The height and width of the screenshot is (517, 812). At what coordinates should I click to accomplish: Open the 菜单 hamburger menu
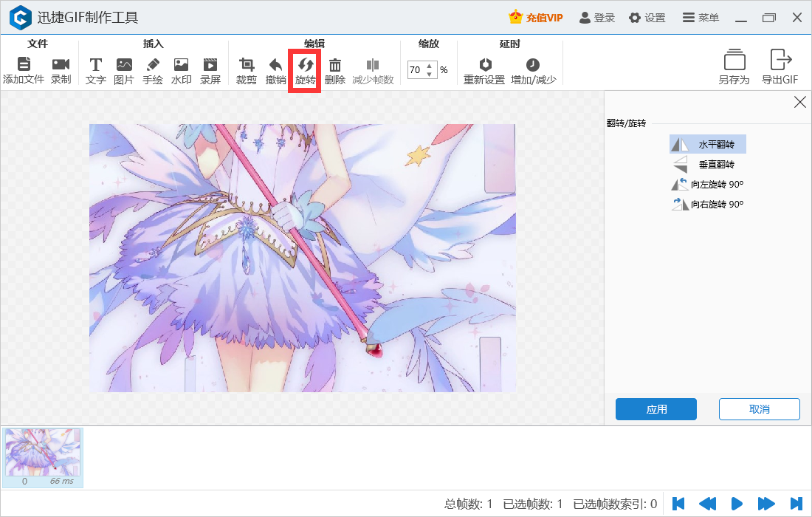[x=701, y=18]
